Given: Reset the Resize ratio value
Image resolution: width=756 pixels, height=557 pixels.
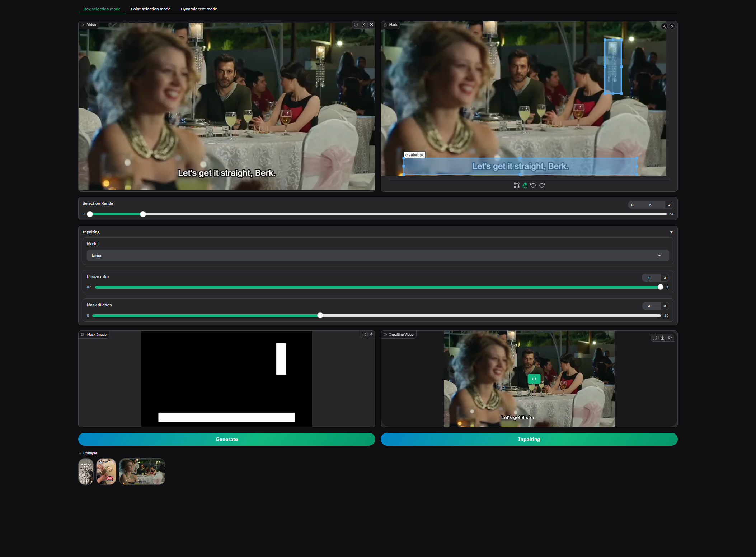Looking at the screenshot, I should click(x=665, y=278).
